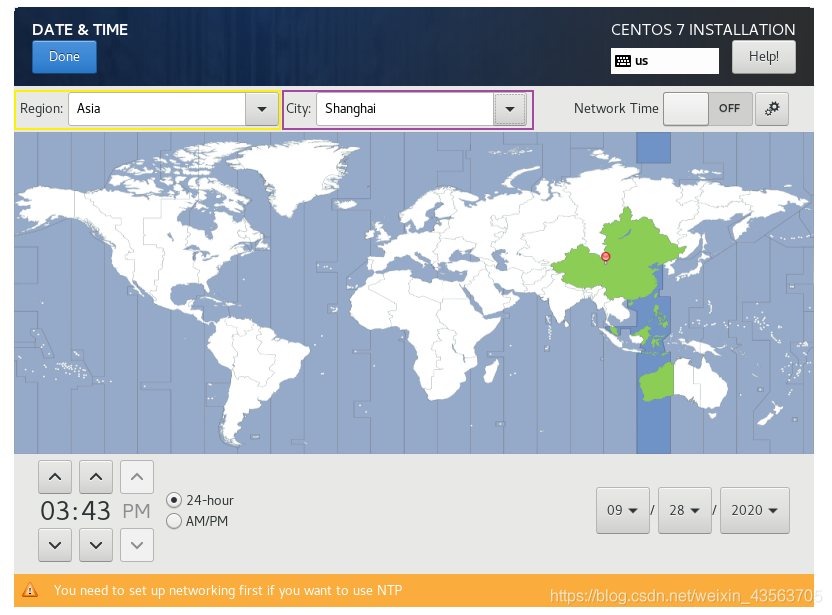Click the PM indicator text
Viewport: 832px width, 615px height.
pyautogui.click(x=136, y=512)
